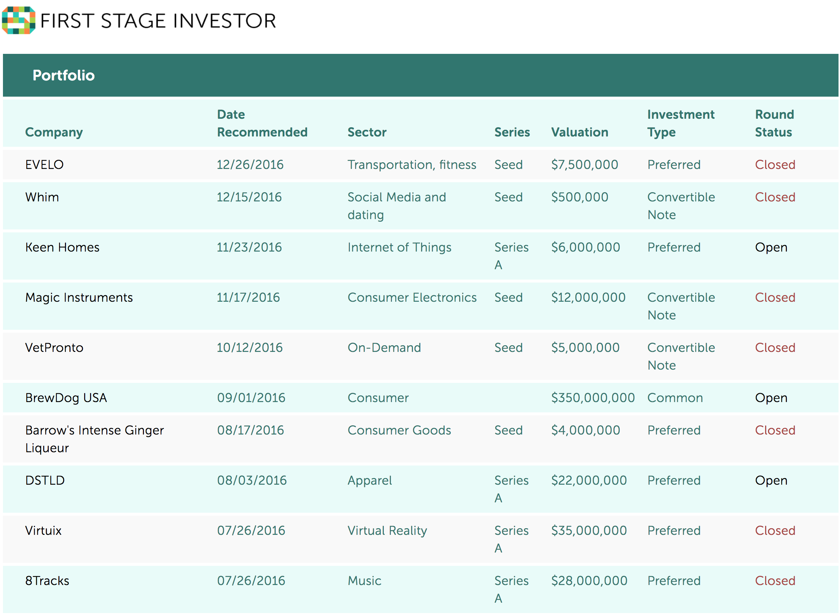Click the Social Media and dating sector
The height and width of the screenshot is (616, 840).
pyautogui.click(x=397, y=206)
